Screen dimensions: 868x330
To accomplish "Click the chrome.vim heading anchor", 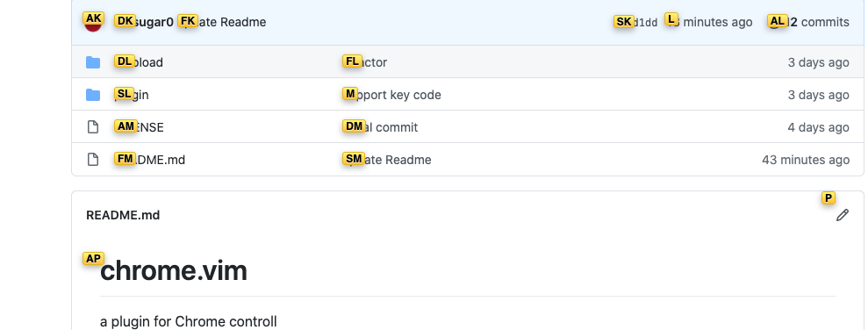I will point(93,271).
